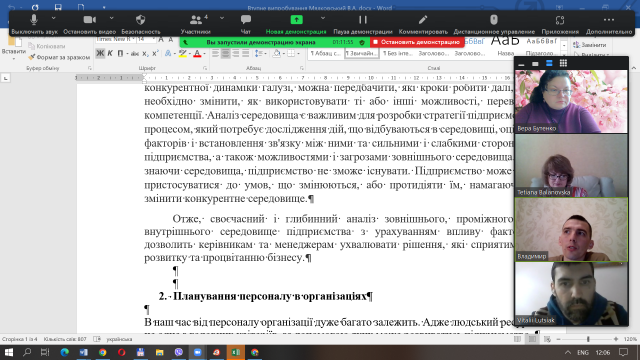Click Format Painter
The width and height of the screenshot is (640, 360).
[59, 57]
